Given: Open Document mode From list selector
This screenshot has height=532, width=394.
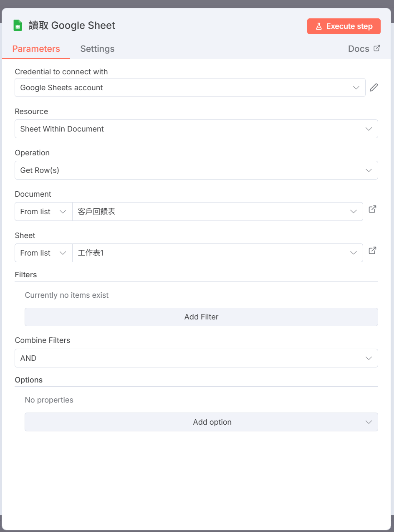Looking at the screenshot, I should point(43,212).
